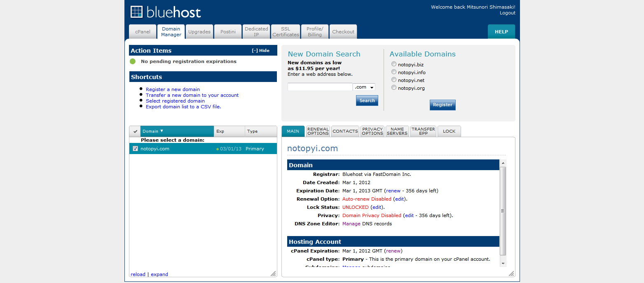Open the .com extension dropdown

pos(364,87)
